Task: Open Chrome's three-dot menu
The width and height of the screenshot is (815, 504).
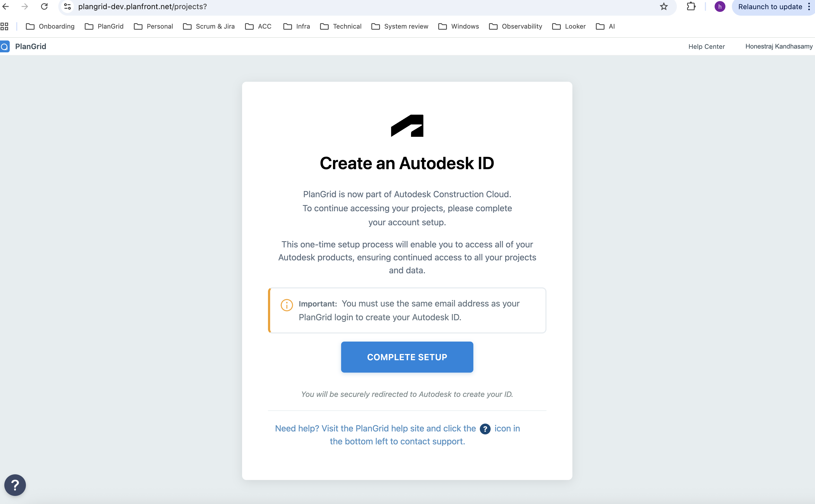Action: click(x=809, y=6)
